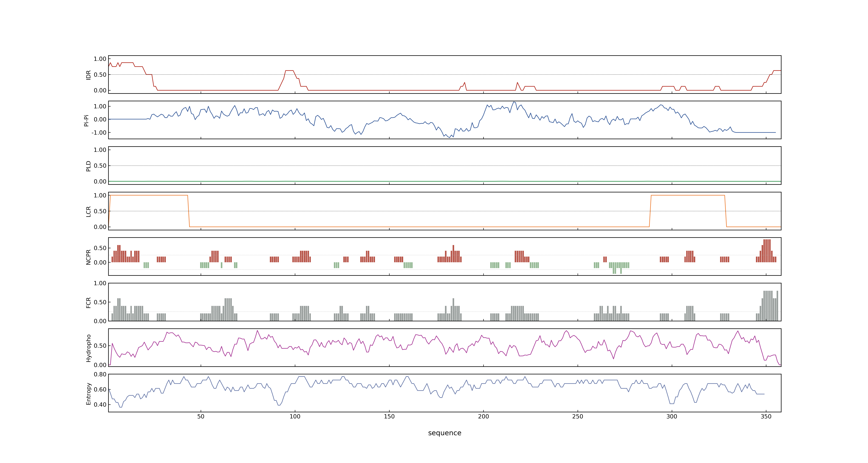
Task: Click the IDR y-axis label
Action: click(89, 75)
